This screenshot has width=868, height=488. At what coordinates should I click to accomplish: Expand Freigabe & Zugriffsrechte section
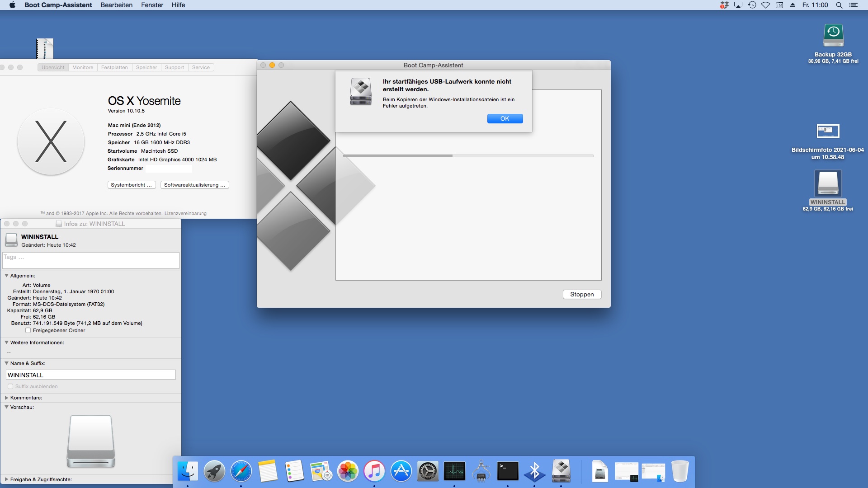tap(7, 479)
